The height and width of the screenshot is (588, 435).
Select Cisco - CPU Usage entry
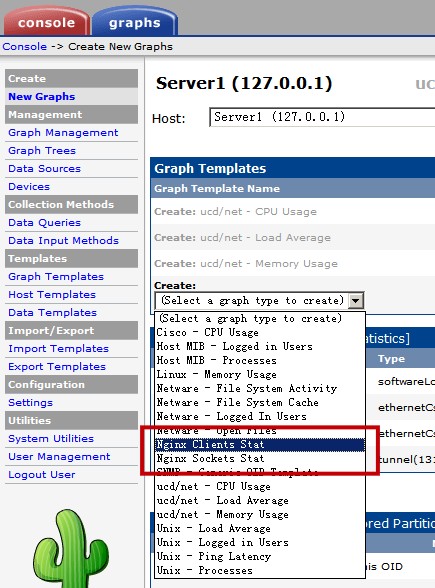click(x=260, y=333)
